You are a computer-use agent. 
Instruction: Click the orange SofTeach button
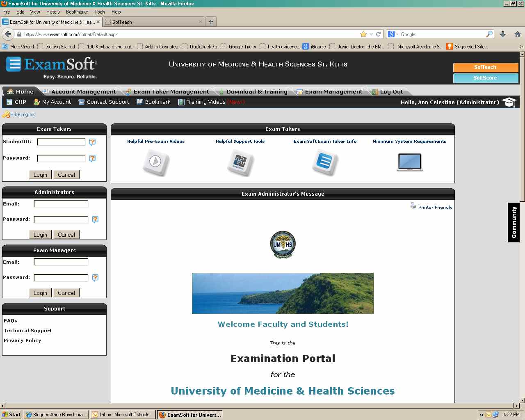coord(485,67)
